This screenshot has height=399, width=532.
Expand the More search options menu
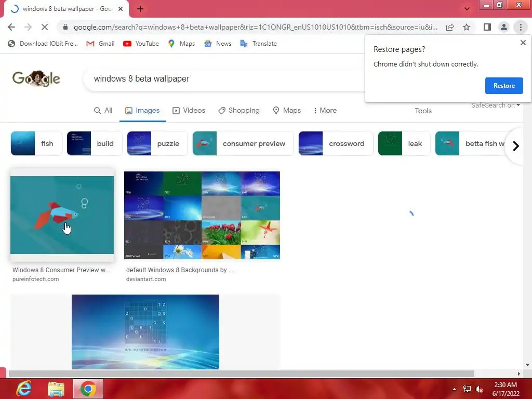click(x=325, y=111)
